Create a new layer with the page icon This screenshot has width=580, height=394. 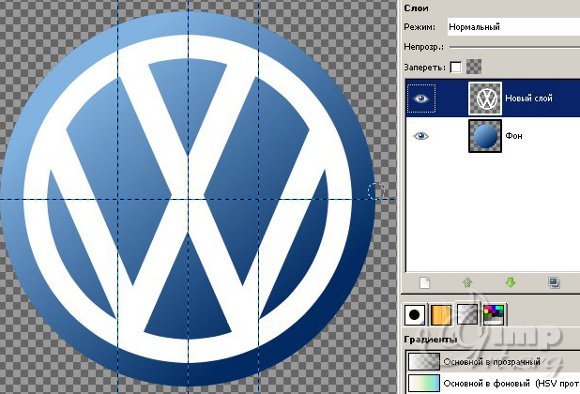pos(425,283)
